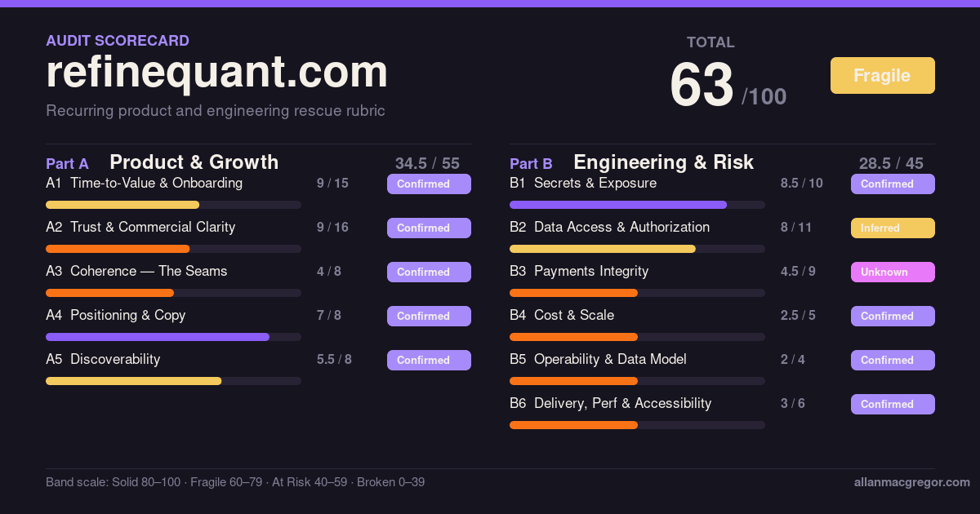Viewport: 980px width, 514px height.
Task: Click the B5 Operability & Data Model label
Action: coord(598,359)
